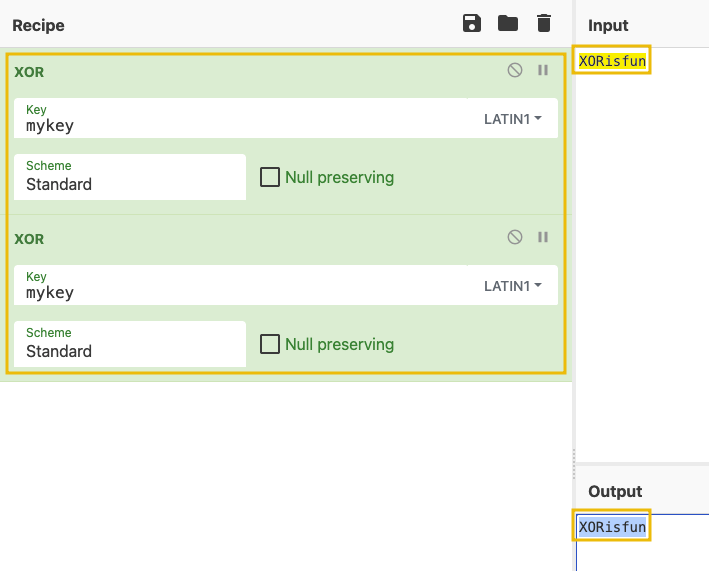
Task: Click the second XOR operation title
Action: [29, 239]
